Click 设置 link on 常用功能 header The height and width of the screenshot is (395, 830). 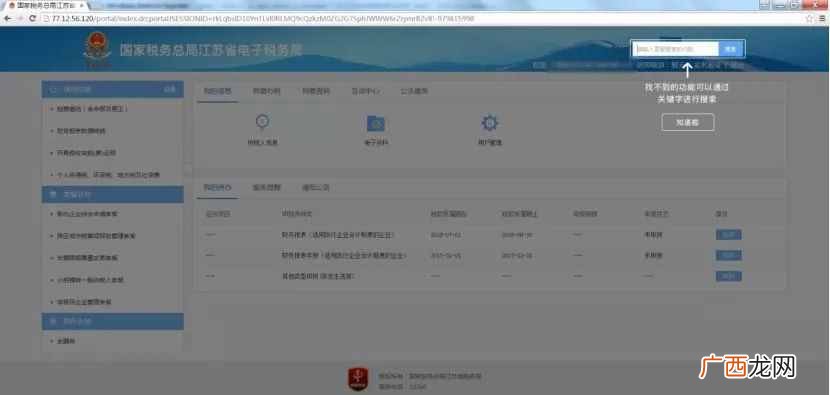pyautogui.click(x=169, y=89)
